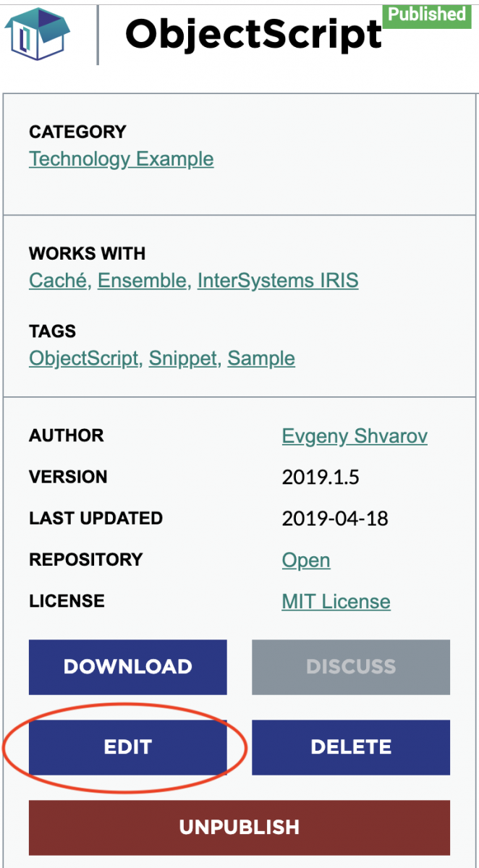Screen dimensions: 479x868
Task: Click the Download button
Action: click(x=128, y=667)
